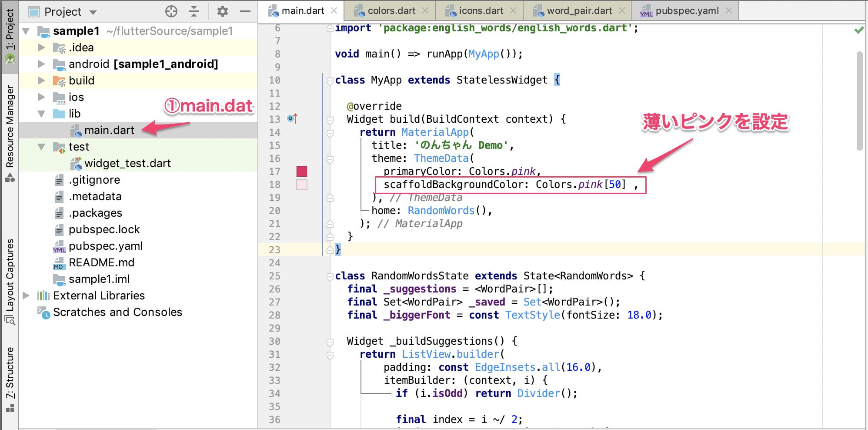Viewport: 868px width, 430px height.
Task: Click the dark pink color swatch on line 17
Action: point(302,171)
